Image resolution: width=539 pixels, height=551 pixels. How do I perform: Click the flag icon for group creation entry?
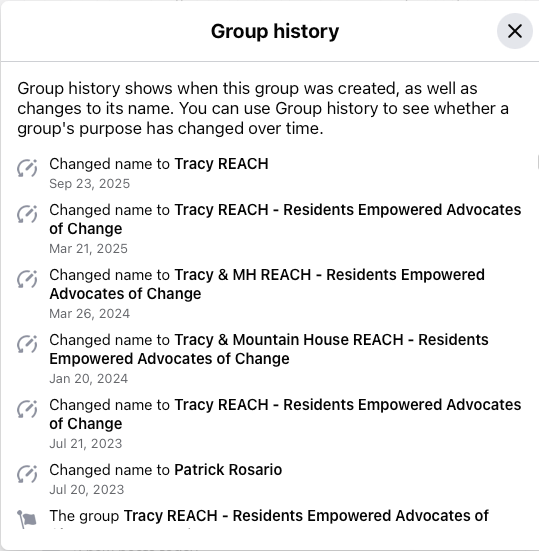[27, 519]
